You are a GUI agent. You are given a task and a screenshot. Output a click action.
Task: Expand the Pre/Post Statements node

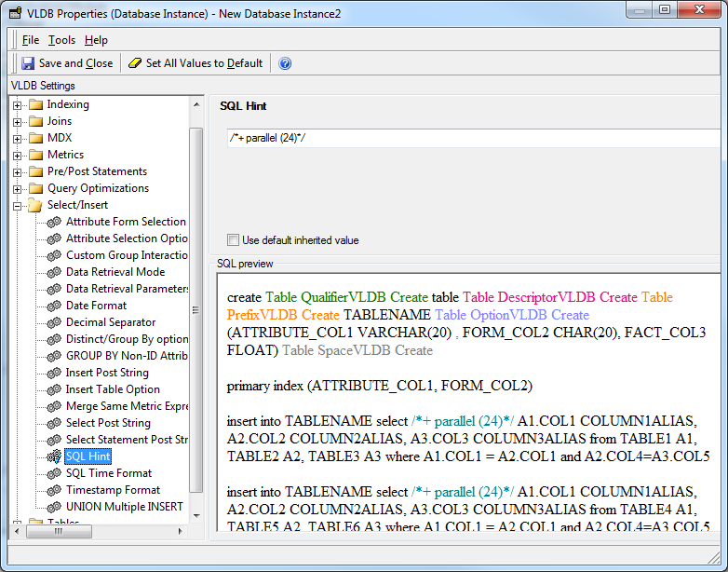17,171
